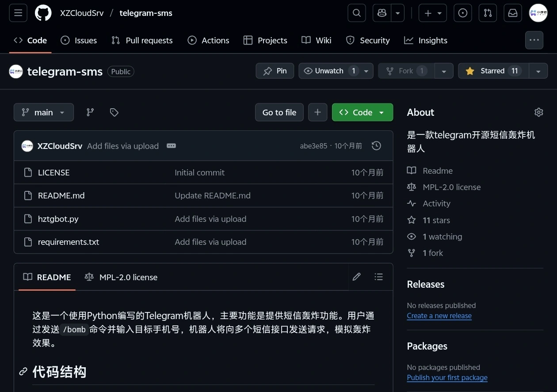
Task: Pin the telegram-sms repository
Action: pyautogui.click(x=275, y=71)
